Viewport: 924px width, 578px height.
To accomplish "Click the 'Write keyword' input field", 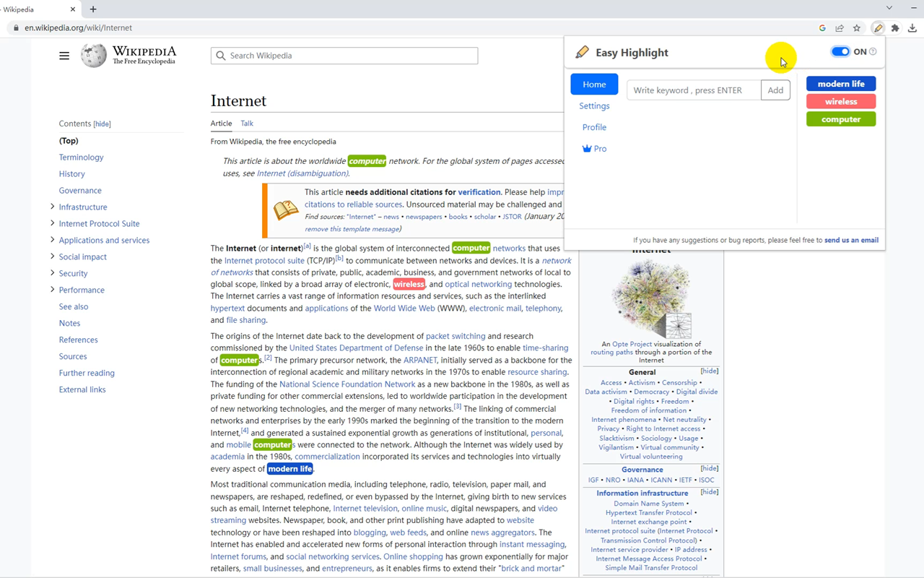I will point(693,90).
